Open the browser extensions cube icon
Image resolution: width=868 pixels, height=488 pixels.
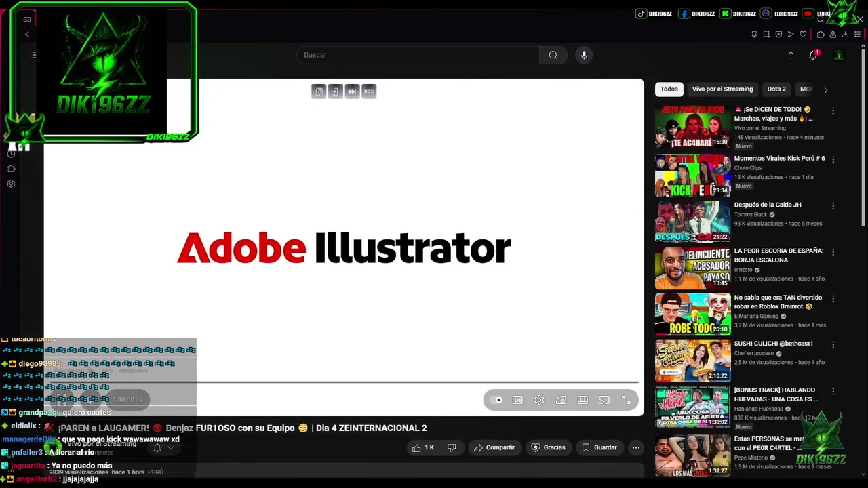click(821, 34)
